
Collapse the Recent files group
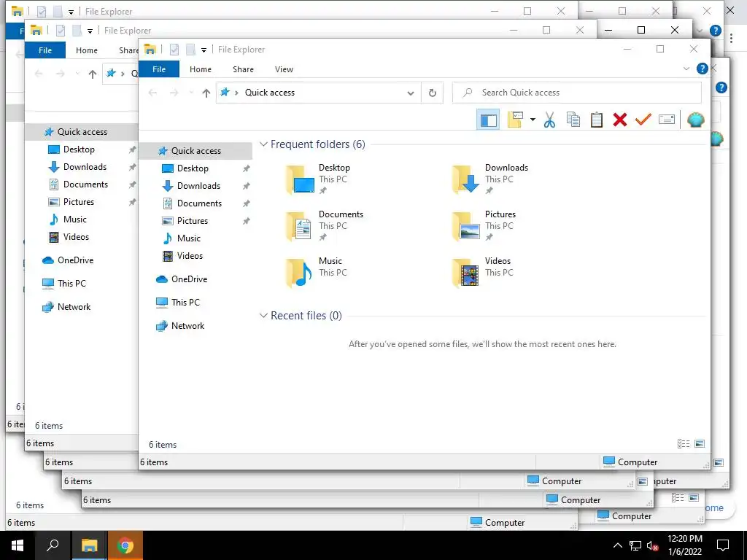pos(263,315)
